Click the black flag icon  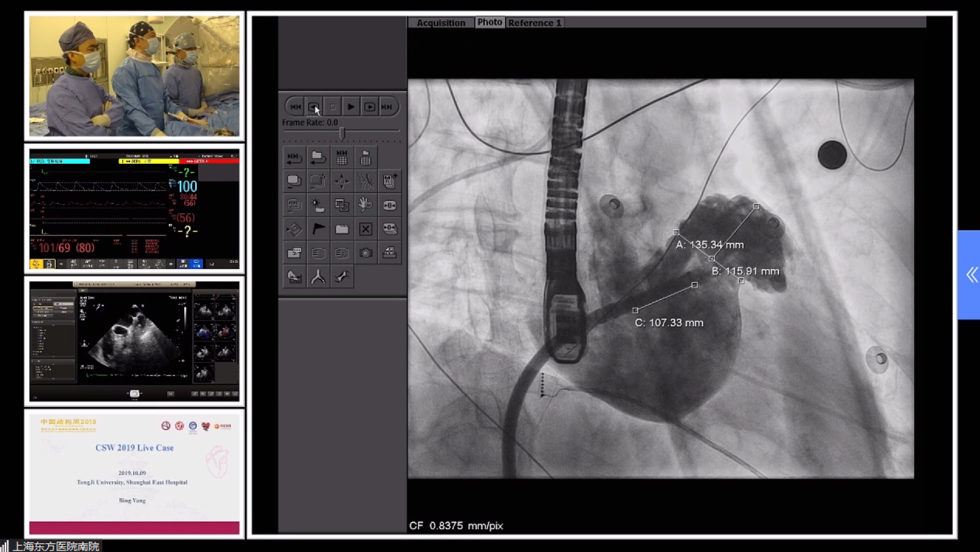pos(318,229)
